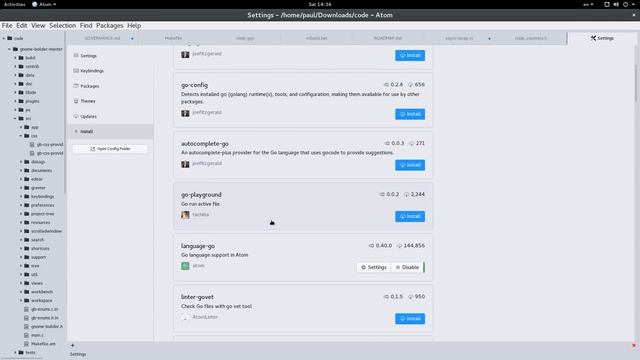The image size is (640, 360).
Task: Open the Activities overview
Action: pos(15,4)
